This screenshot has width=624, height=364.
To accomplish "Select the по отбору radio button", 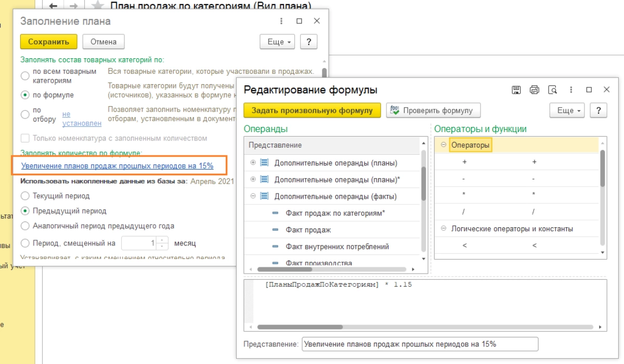I will [x=25, y=114].
